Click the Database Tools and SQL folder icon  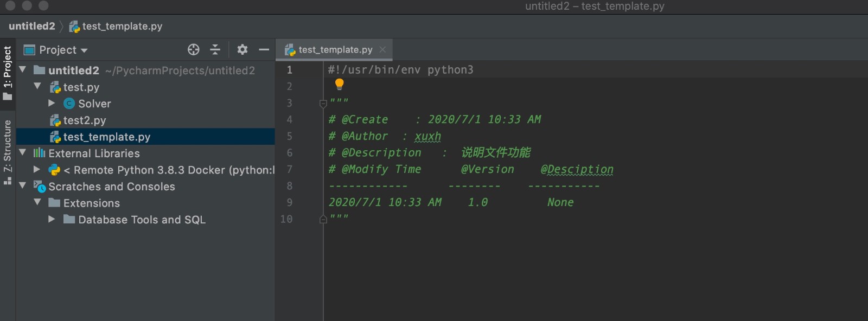pos(69,220)
